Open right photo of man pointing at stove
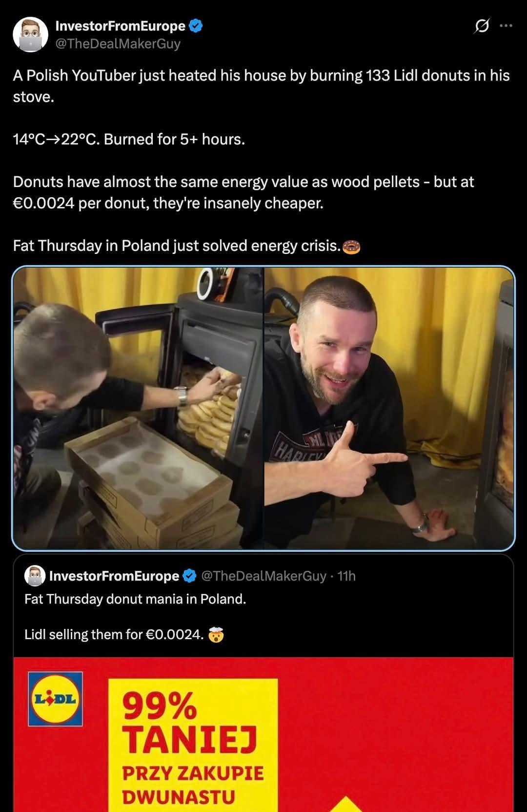Screen dimensions: 527x812 (x=389, y=408)
